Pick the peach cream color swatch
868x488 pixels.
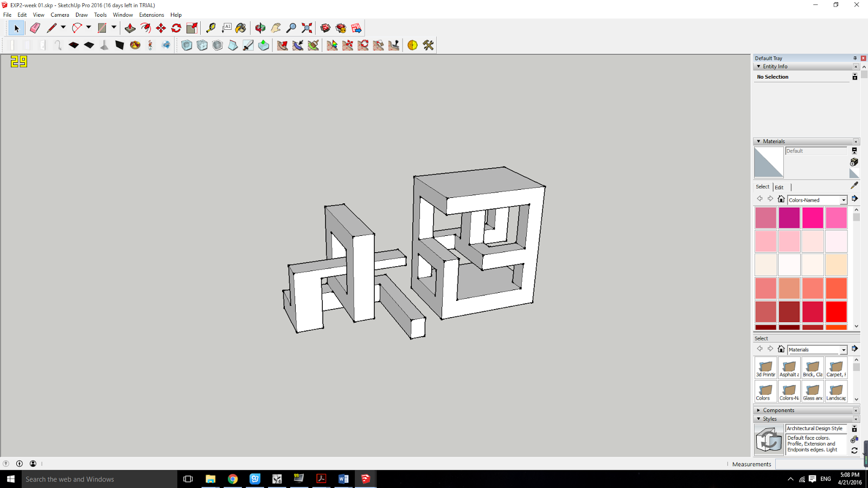[837, 265]
